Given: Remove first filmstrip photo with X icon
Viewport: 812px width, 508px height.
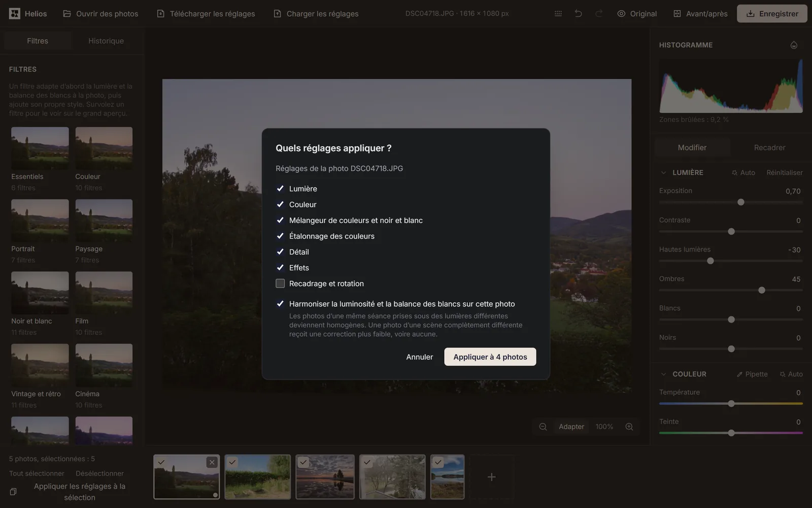Looking at the screenshot, I should click(212, 462).
